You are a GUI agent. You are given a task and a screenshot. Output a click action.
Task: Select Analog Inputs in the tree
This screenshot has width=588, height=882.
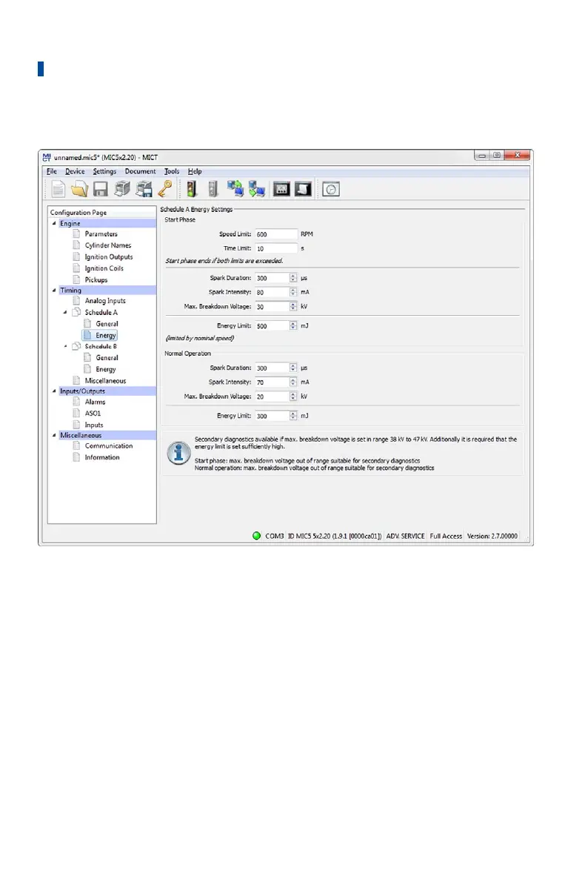[x=105, y=301]
